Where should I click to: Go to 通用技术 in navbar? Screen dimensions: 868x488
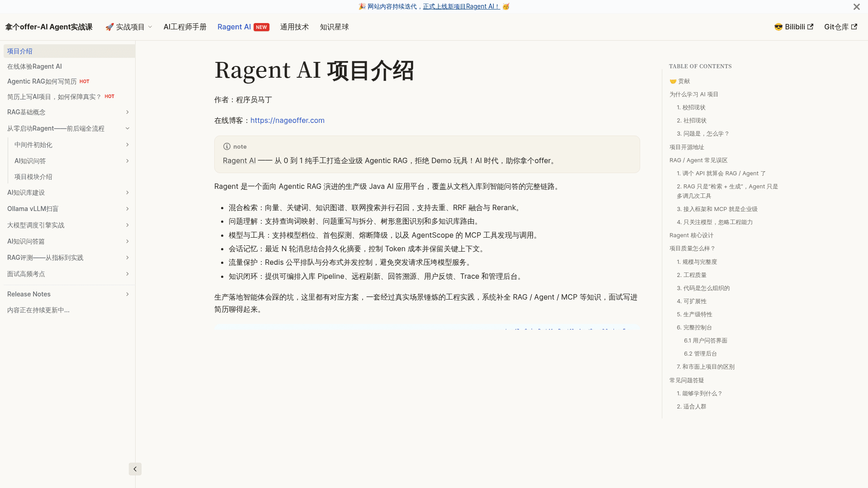tap(294, 27)
